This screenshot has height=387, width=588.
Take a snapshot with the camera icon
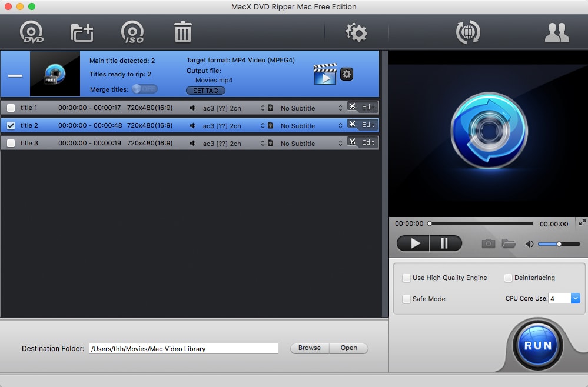pos(488,243)
